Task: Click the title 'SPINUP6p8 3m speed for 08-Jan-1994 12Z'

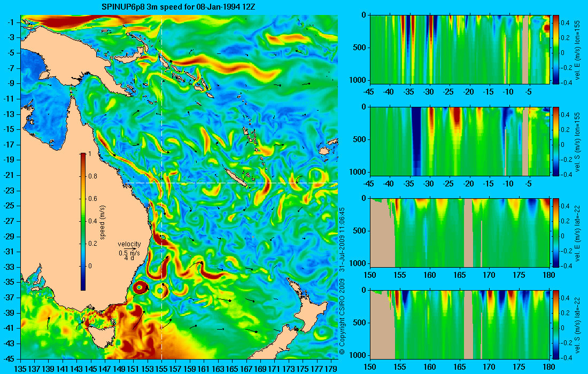Action: (x=179, y=7)
